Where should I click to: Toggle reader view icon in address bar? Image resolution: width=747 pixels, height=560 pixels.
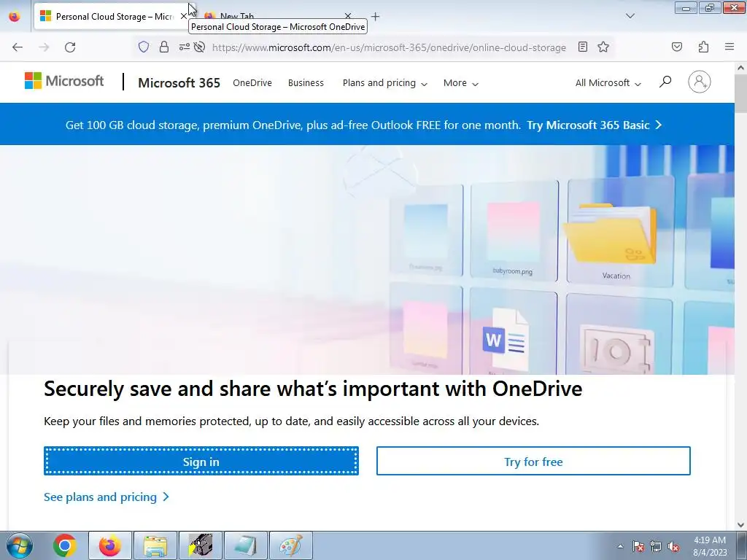583,47
